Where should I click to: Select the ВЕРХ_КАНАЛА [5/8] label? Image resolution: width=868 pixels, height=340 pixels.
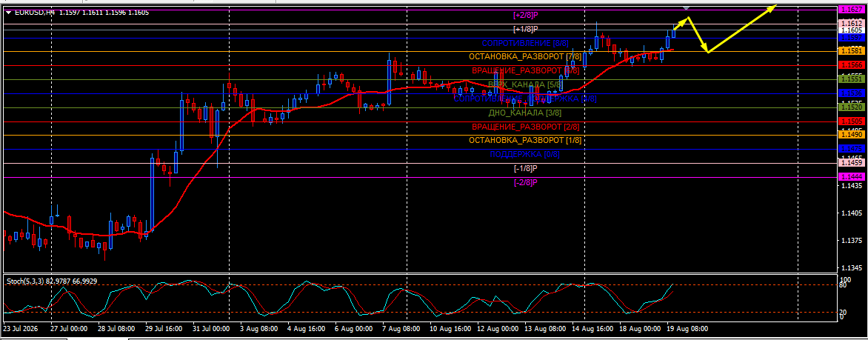pyautogui.click(x=525, y=84)
